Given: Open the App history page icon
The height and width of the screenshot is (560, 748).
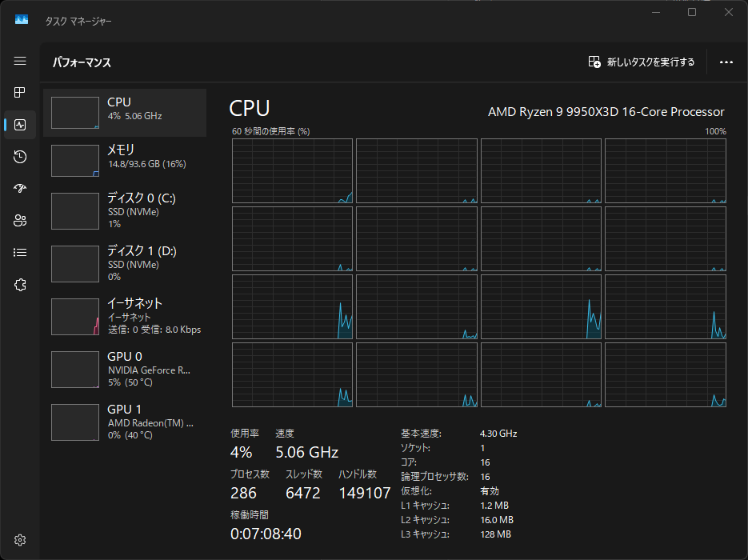Looking at the screenshot, I should pos(20,157).
